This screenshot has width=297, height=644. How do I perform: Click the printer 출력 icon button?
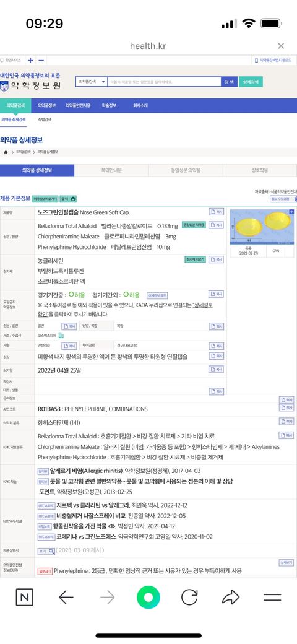(x=69, y=199)
